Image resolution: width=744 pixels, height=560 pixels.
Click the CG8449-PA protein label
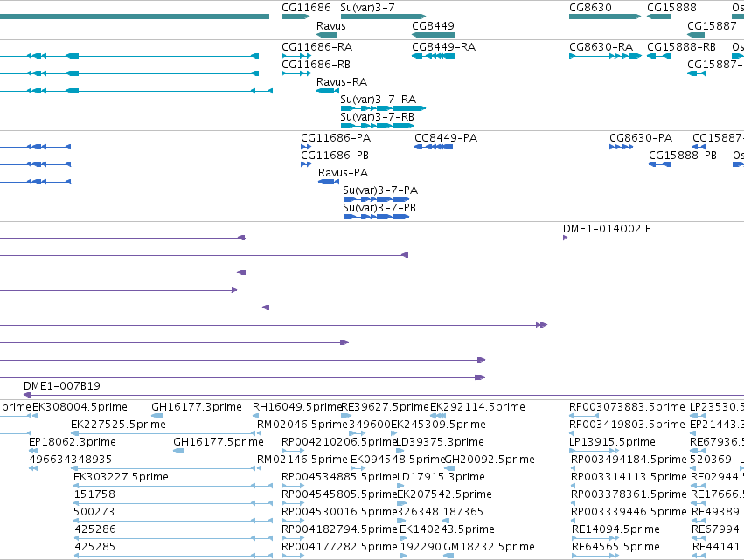(x=446, y=138)
